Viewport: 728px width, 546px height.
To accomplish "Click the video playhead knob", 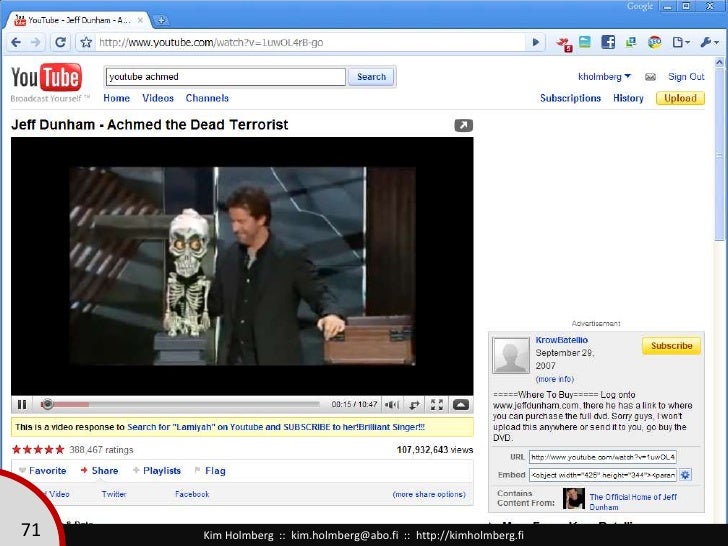I will pos(47,404).
